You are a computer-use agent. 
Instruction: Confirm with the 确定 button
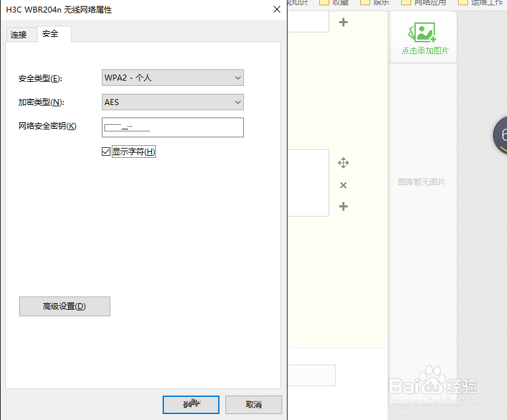click(191, 405)
